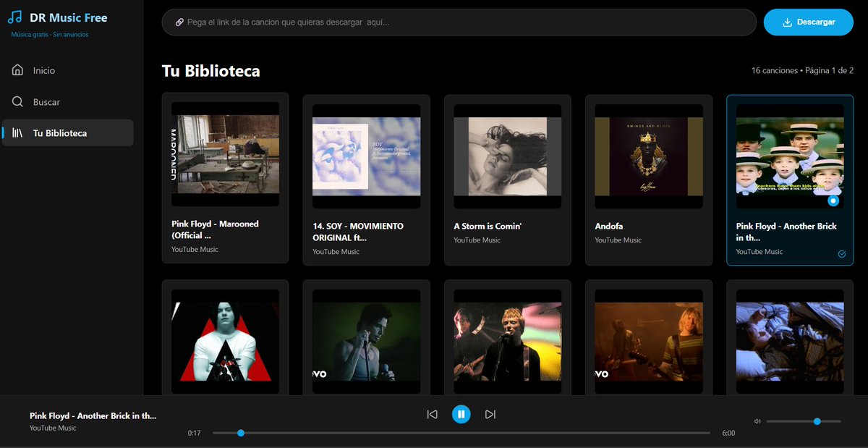Click the 6:00 total duration label
Image resolution: width=868 pixels, height=448 pixels.
coord(728,433)
